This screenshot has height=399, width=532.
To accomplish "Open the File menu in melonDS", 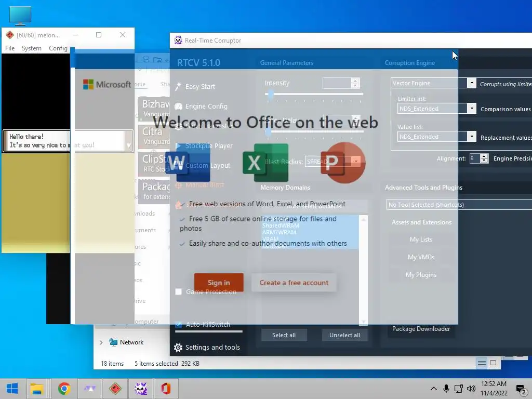I will tap(10, 48).
